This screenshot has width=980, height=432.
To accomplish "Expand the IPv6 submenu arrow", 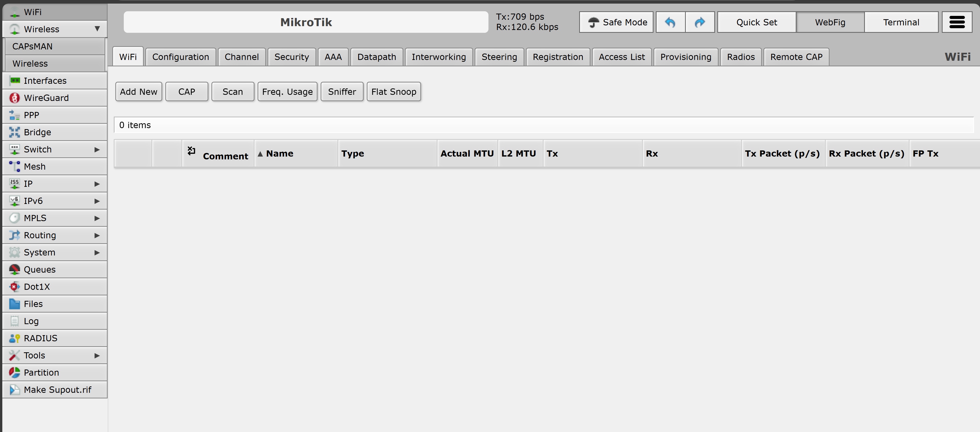I will (x=97, y=201).
